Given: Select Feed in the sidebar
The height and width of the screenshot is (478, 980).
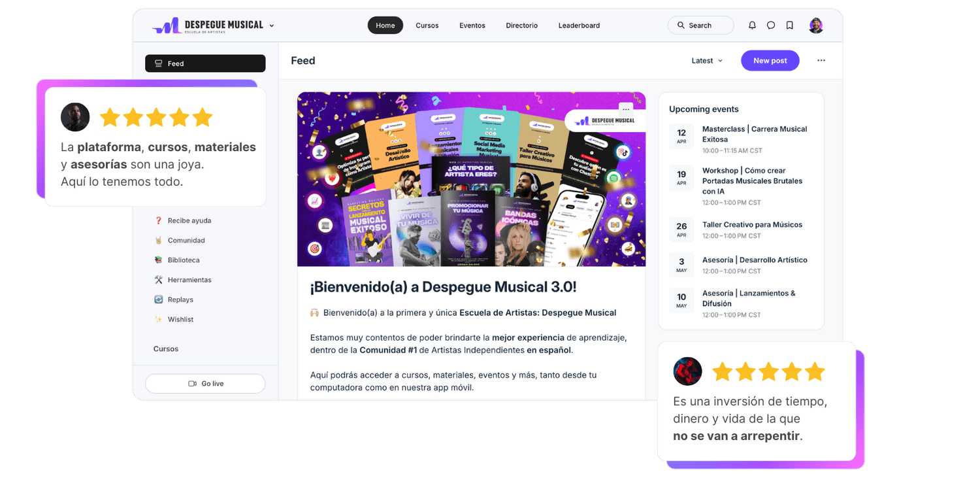Looking at the screenshot, I should click(205, 63).
